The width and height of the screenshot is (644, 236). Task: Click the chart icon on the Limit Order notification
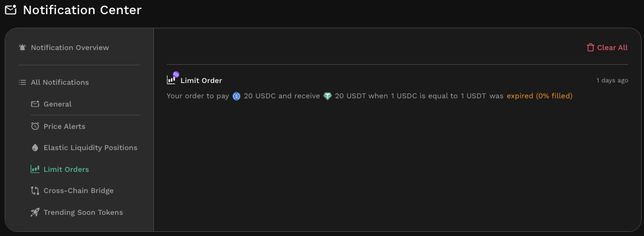(x=172, y=79)
